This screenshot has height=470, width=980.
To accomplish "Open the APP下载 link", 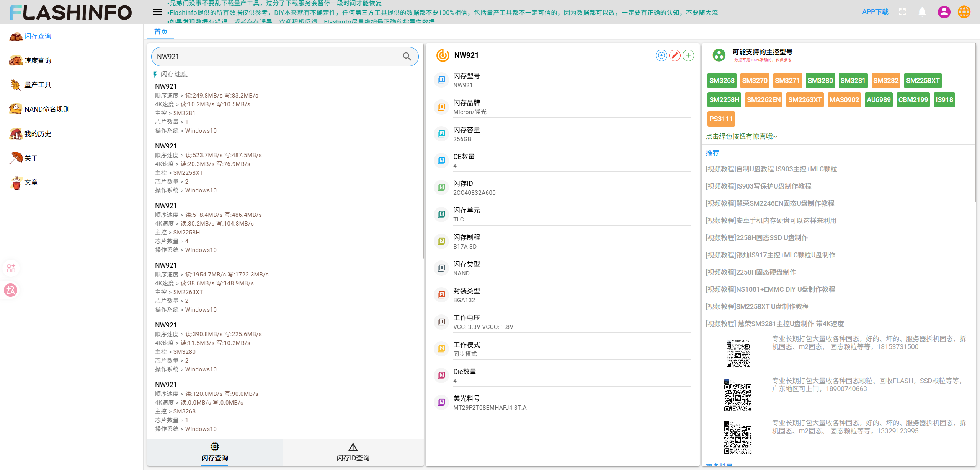I will pyautogui.click(x=875, y=12).
